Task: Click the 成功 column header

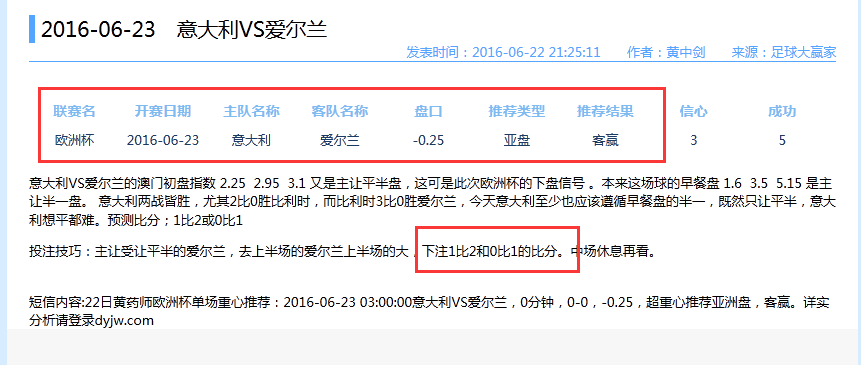Action: tap(782, 111)
